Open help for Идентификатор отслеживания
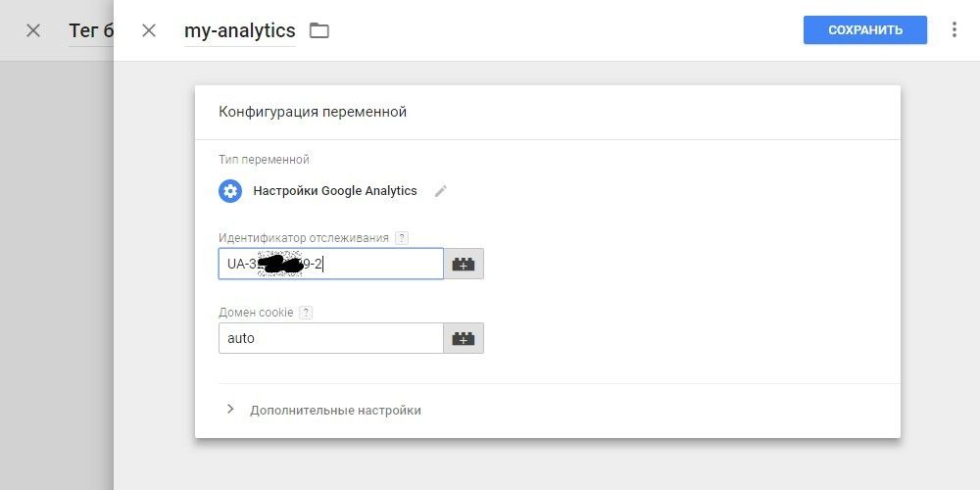980x490 pixels. click(403, 238)
